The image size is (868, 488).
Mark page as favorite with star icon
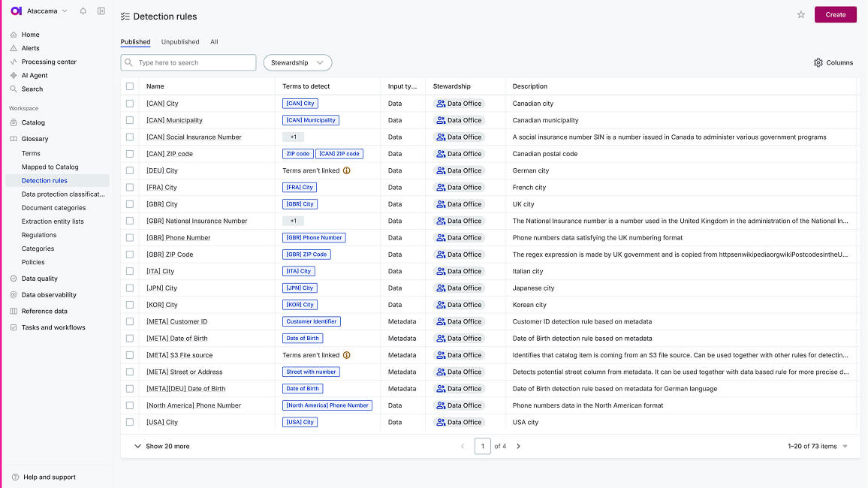click(x=801, y=15)
